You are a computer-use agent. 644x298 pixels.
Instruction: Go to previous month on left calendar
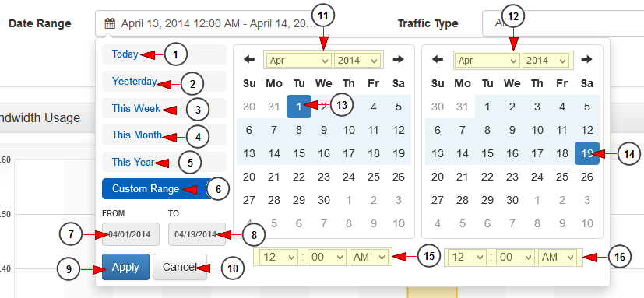pos(249,59)
